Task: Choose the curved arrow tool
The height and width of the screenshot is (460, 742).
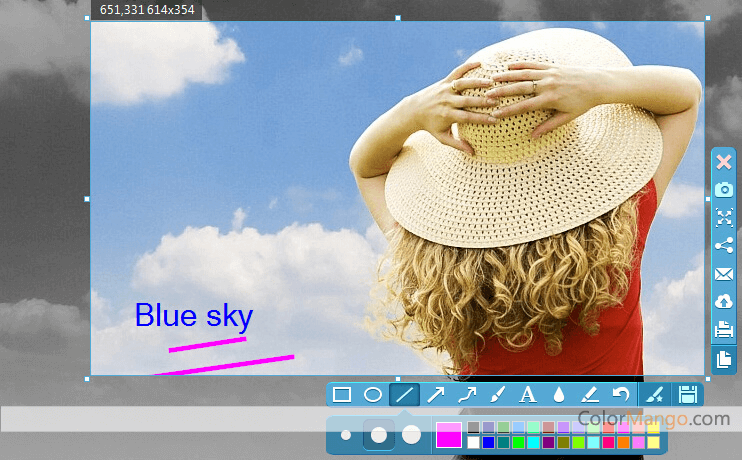Action: (467, 395)
